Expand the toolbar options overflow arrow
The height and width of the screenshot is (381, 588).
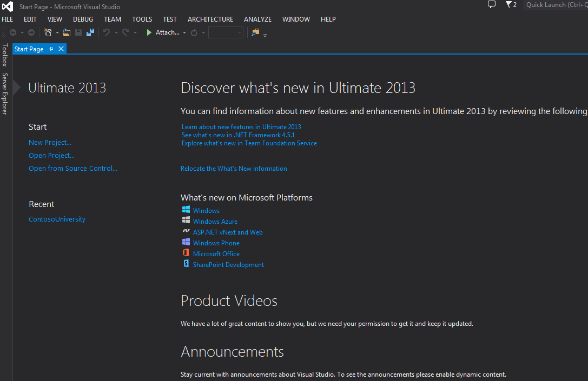tap(265, 35)
